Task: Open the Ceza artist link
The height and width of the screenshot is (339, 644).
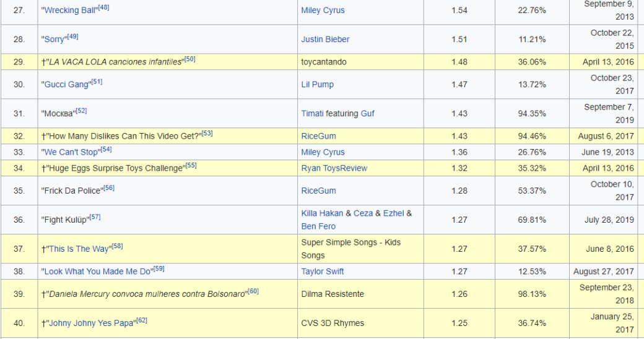Action: coord(363,213)
